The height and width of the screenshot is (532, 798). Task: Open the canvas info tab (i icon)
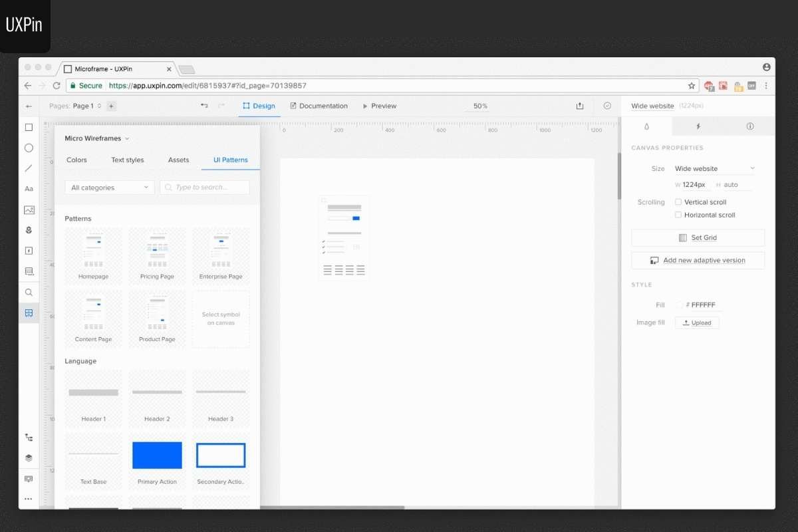click(x=750, y=126)
